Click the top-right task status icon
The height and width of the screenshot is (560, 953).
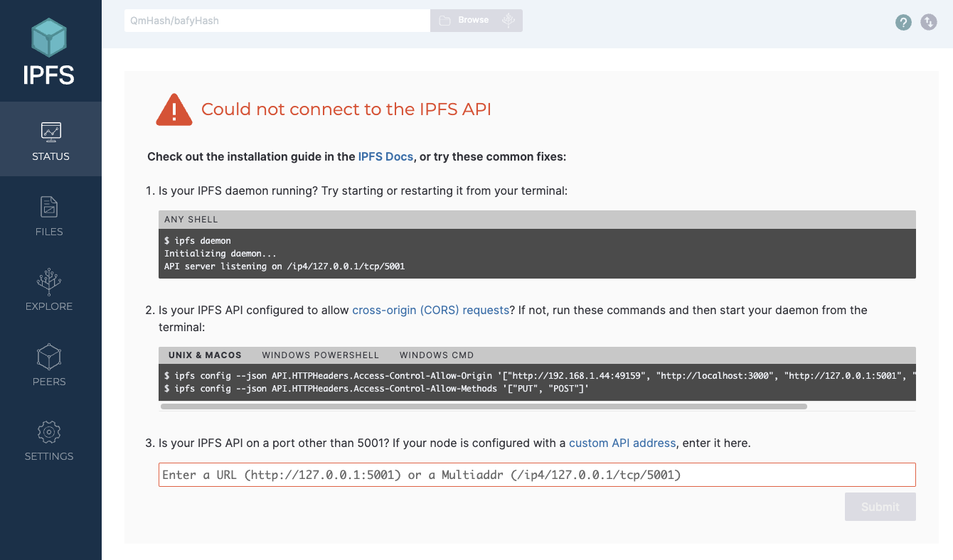coord(928,22)
